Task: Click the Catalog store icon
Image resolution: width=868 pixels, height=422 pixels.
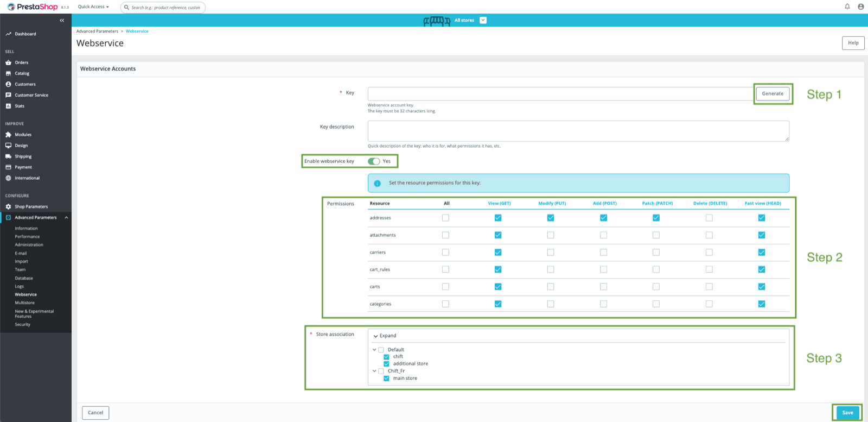Action: coord(8,73)
